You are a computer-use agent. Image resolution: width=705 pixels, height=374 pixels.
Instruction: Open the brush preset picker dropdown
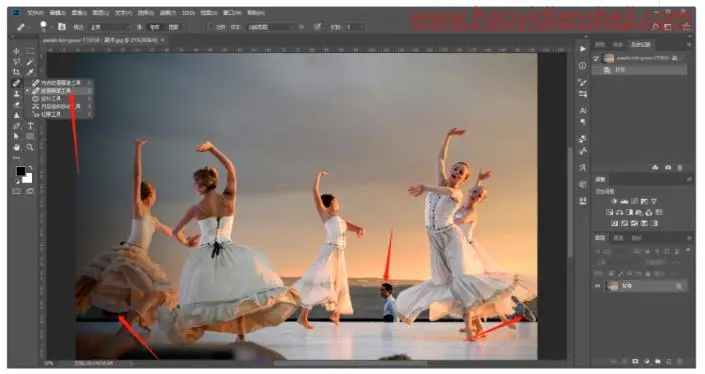pos(45,27)
